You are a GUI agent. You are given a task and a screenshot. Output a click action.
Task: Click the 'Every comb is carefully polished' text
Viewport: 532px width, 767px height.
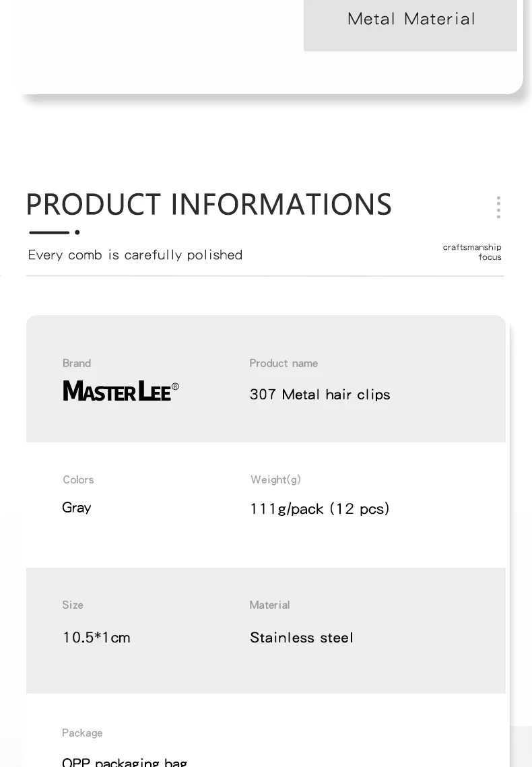tap(135, 255)
